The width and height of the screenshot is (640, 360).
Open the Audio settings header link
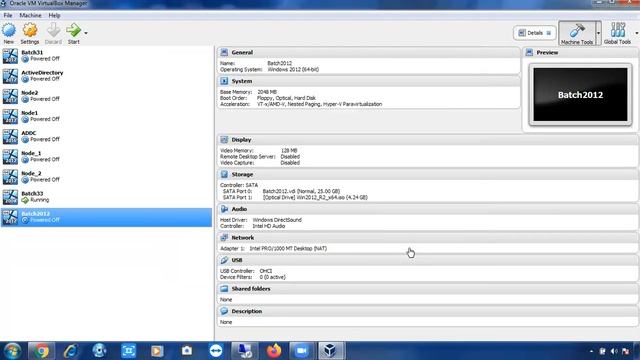[x=239, y=209]
